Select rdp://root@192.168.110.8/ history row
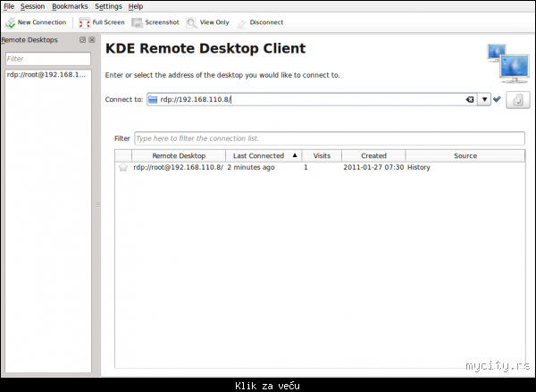 [320, 167]
